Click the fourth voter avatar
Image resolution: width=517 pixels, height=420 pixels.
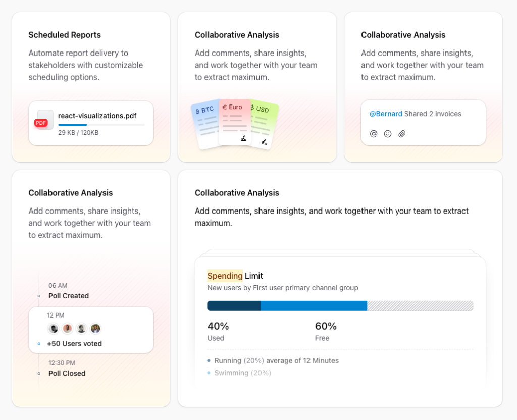point(95,329)
